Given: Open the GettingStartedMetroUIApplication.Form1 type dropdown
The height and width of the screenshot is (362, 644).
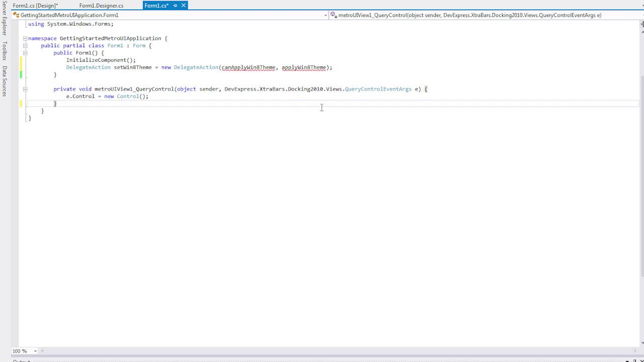Looking at the screenshot, I should tap(170, 15).
